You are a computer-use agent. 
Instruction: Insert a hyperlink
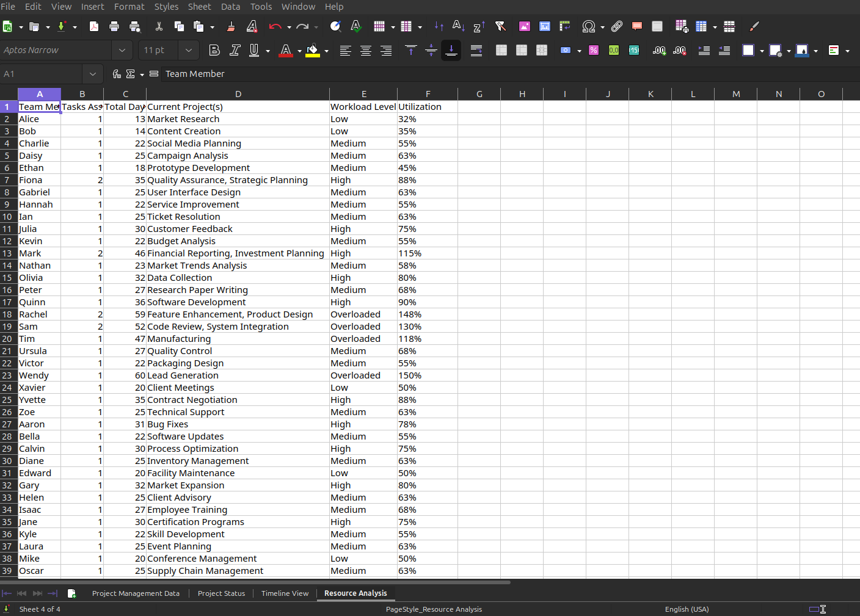[617, 26]
